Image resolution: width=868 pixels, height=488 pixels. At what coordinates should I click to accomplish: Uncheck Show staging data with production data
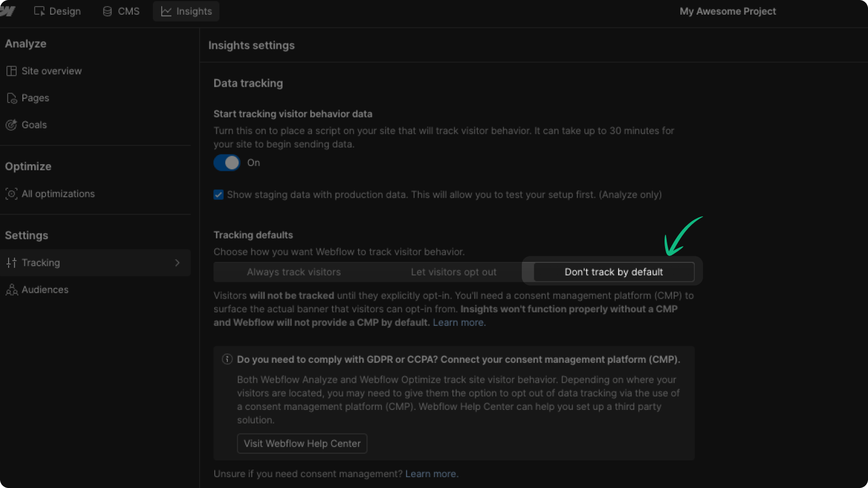pyautogui.click(x=219, y=195)
